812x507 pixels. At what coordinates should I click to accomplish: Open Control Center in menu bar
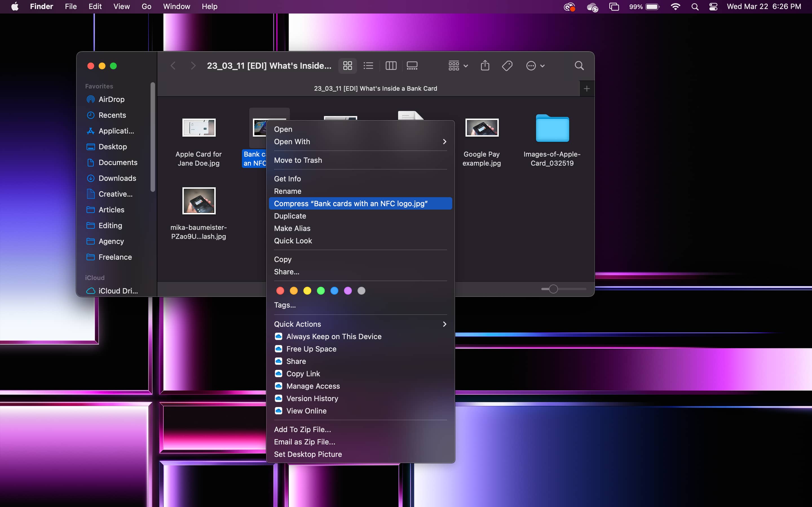point(713,7)
